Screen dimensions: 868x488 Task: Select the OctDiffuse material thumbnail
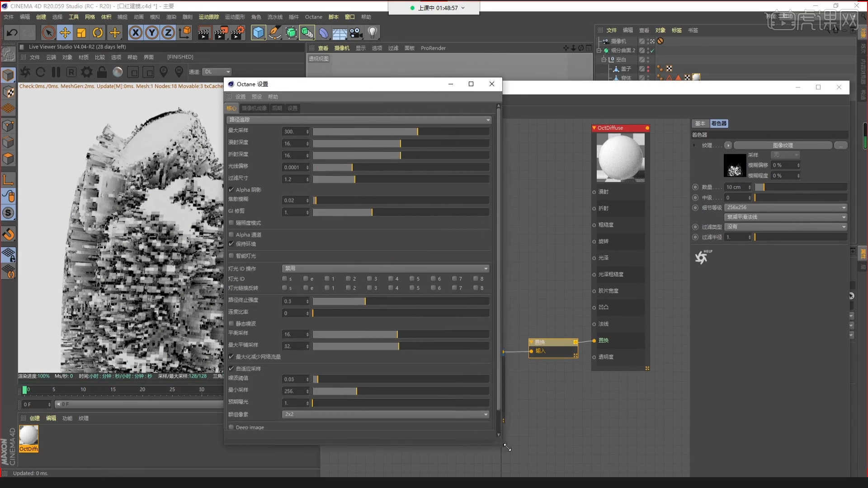[28, 439]
